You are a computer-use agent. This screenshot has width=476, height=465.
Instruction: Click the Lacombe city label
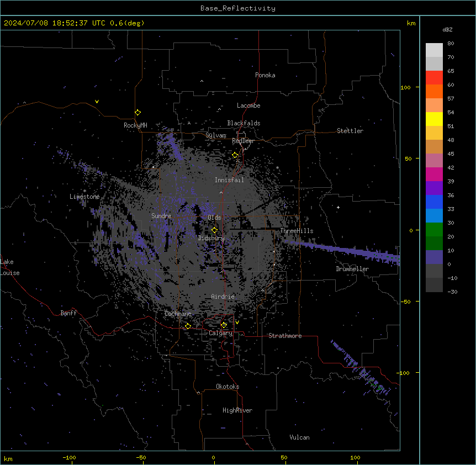pos(248,105)
